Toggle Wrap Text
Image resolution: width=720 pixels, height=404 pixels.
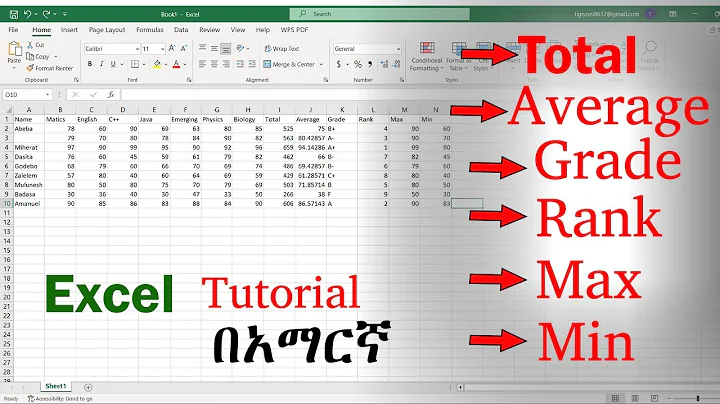(281, 48)
